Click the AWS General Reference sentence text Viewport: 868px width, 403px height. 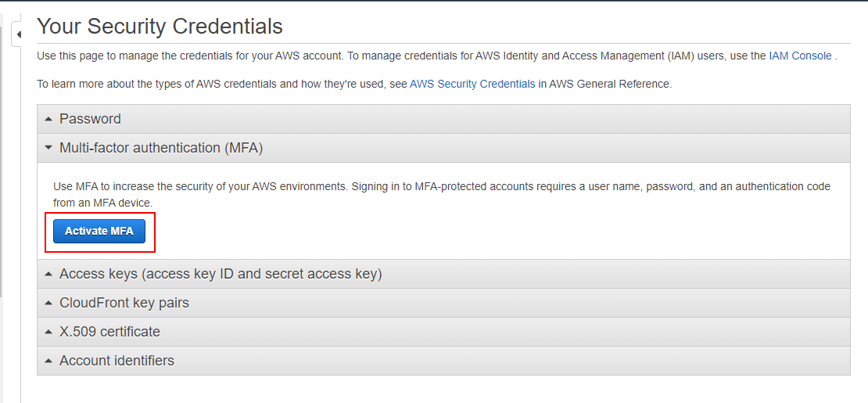(604, 85)
